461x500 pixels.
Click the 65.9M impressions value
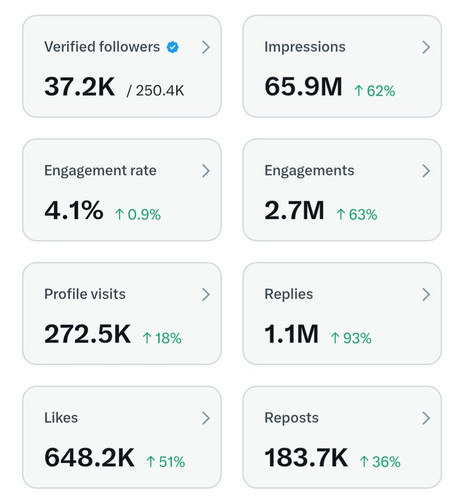(303, 87)
